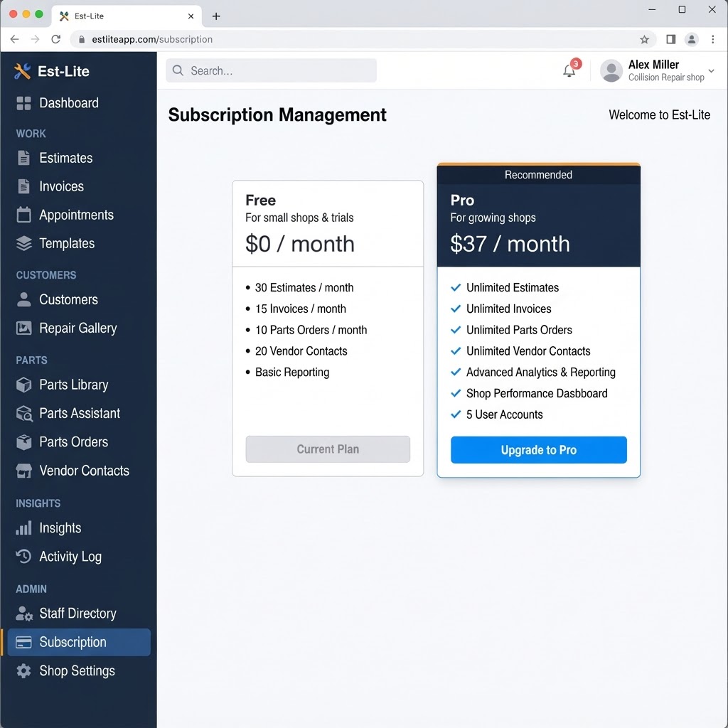The height and width of the screenshot is (728, 728).
Task: Go back in browser history
Action: (15, 40)
